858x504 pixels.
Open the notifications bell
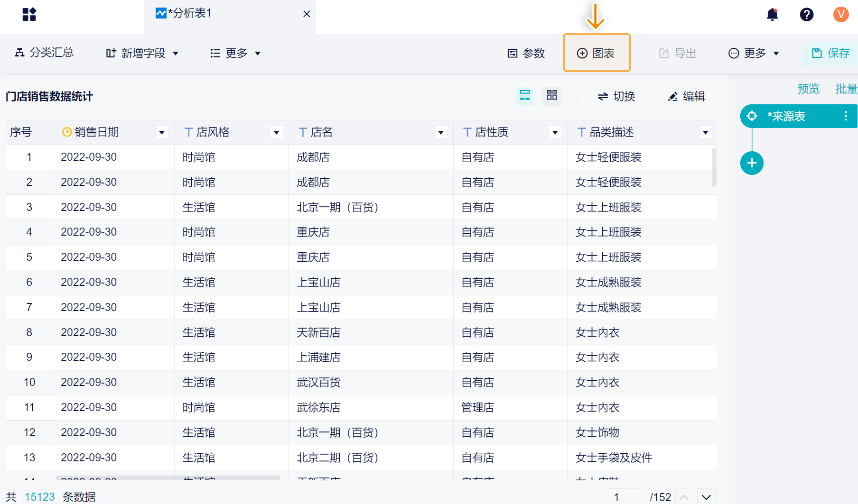[x=773, y=14]
